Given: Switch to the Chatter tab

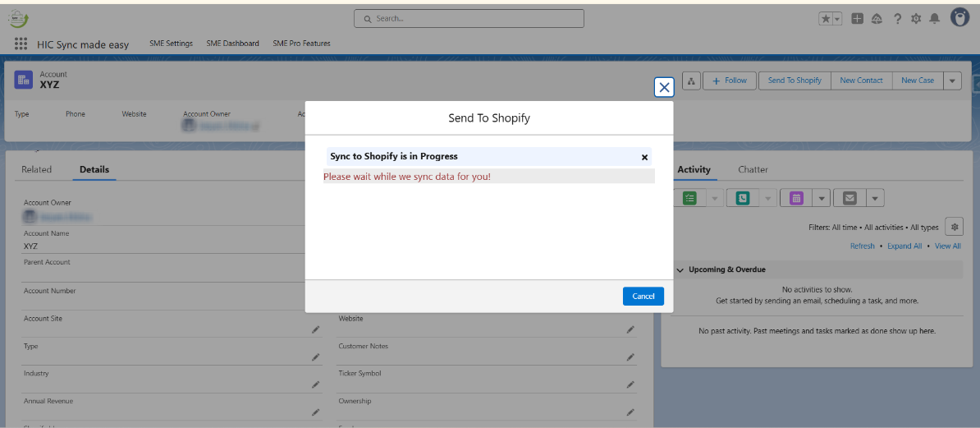Looking at the screenshot, I should (x=753, y=169).
